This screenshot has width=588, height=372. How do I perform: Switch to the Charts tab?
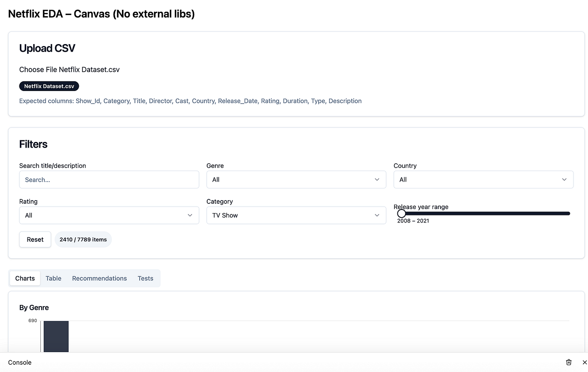pos(25,278)
